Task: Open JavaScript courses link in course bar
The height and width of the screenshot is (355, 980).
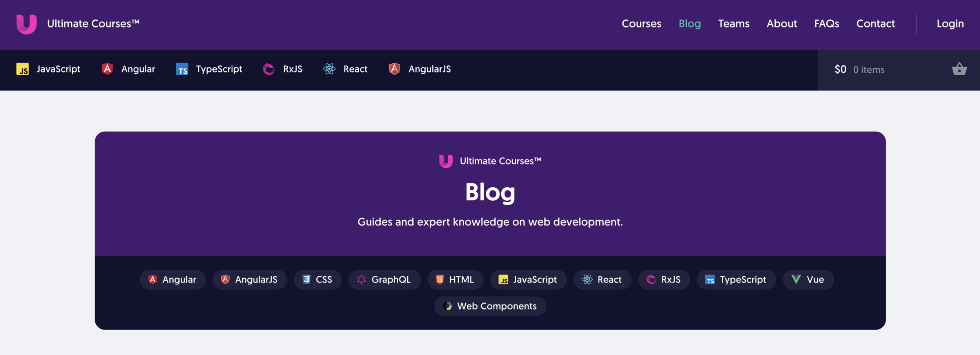Action: pos(58,69)
